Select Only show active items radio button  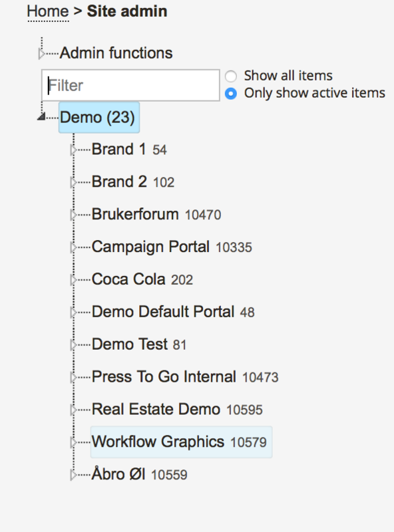(231, 93)
